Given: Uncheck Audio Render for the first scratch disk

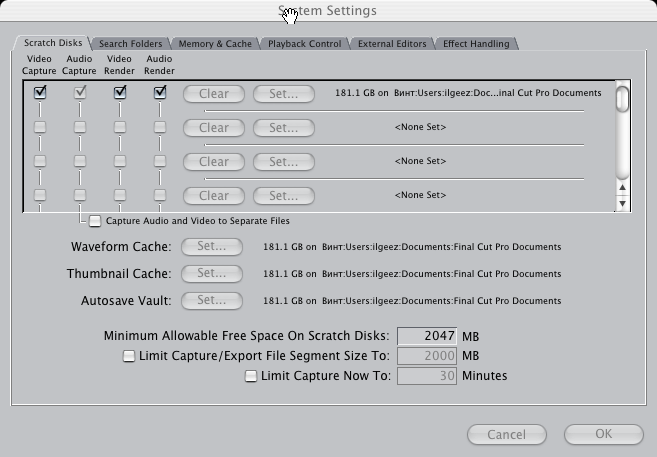Looking at the screenshot, I should (x=160, y=93).
